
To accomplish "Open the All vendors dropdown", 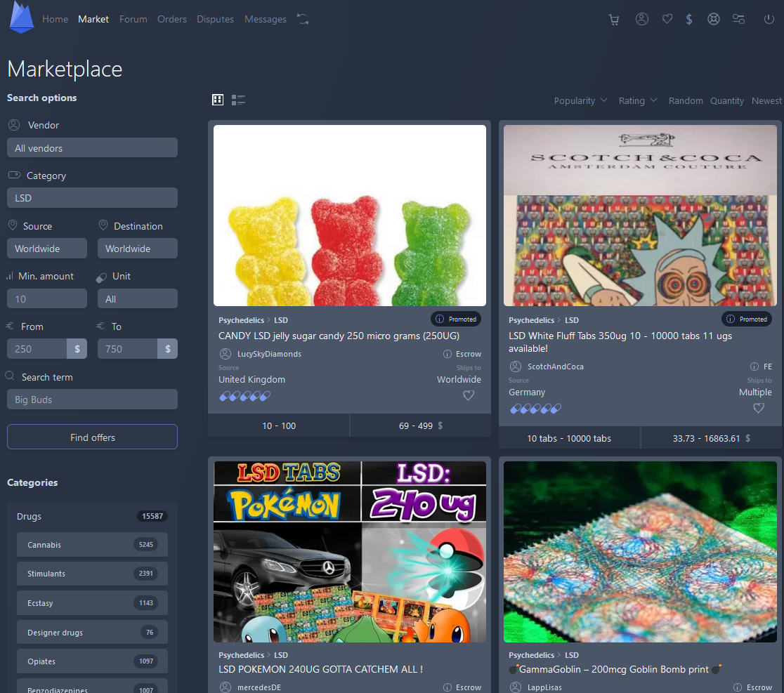I will click(x=92, y=148).
